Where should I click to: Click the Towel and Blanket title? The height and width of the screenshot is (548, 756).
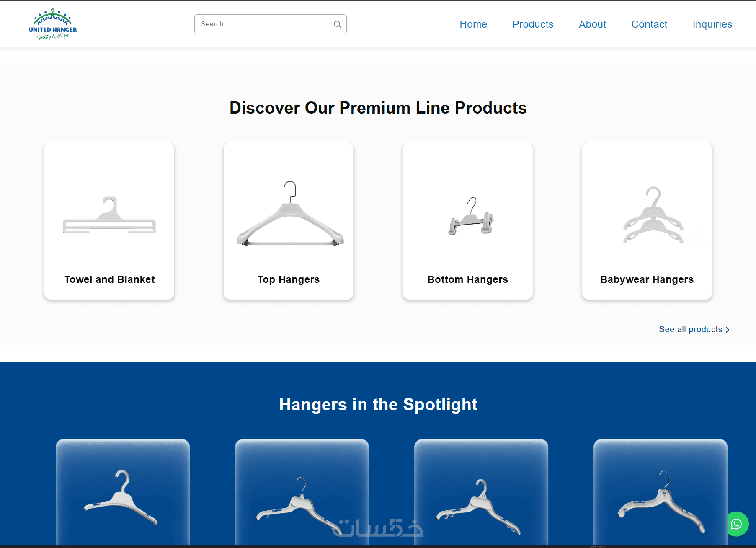(109, 279)
